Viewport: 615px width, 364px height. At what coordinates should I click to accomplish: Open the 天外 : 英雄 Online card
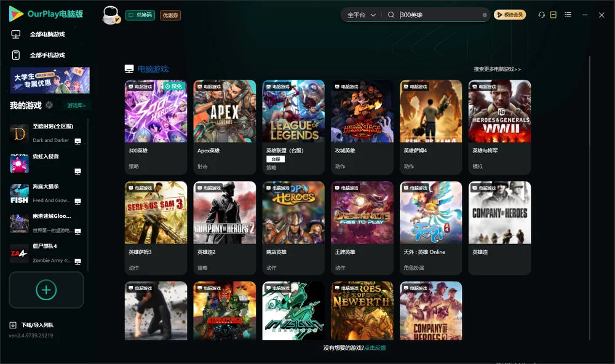(x=431, y=228)
